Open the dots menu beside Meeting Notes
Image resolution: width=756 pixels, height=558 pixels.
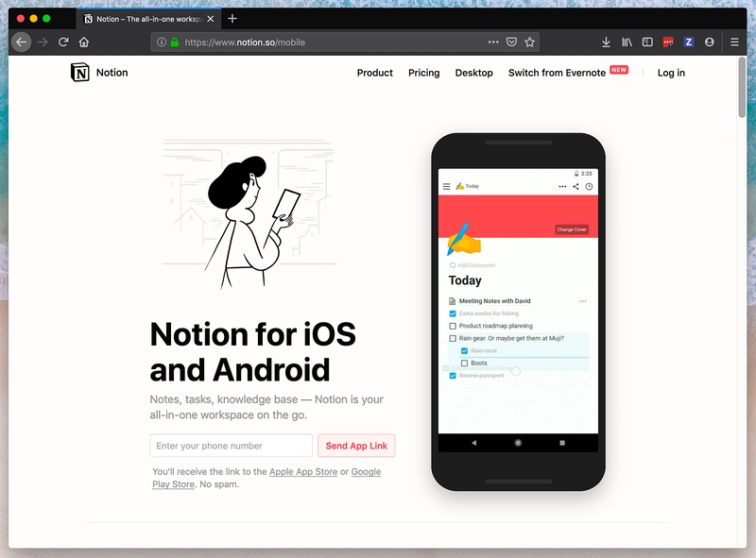click(583, 301)
